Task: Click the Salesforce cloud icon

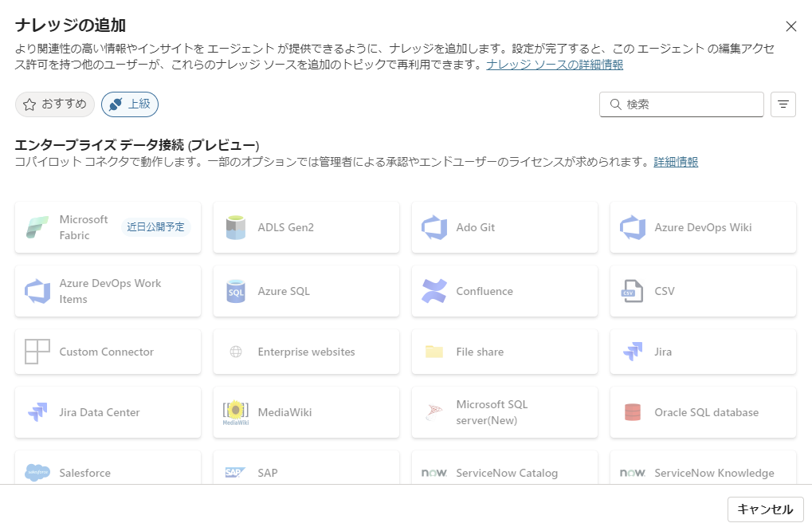Action: tap(37, 473)
